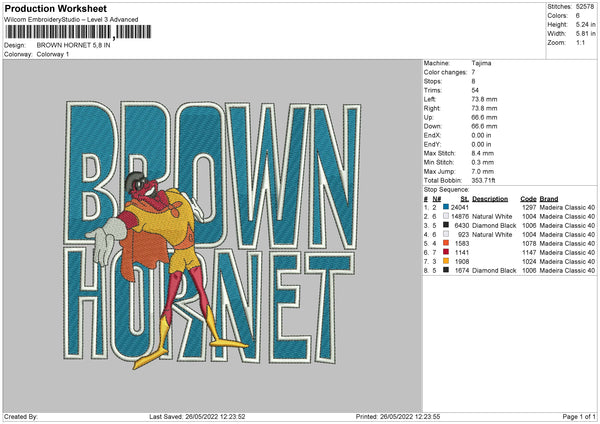Click thread code 1147 in stop 6
This screenshot has height=424, width=600.
click(530, 253)
